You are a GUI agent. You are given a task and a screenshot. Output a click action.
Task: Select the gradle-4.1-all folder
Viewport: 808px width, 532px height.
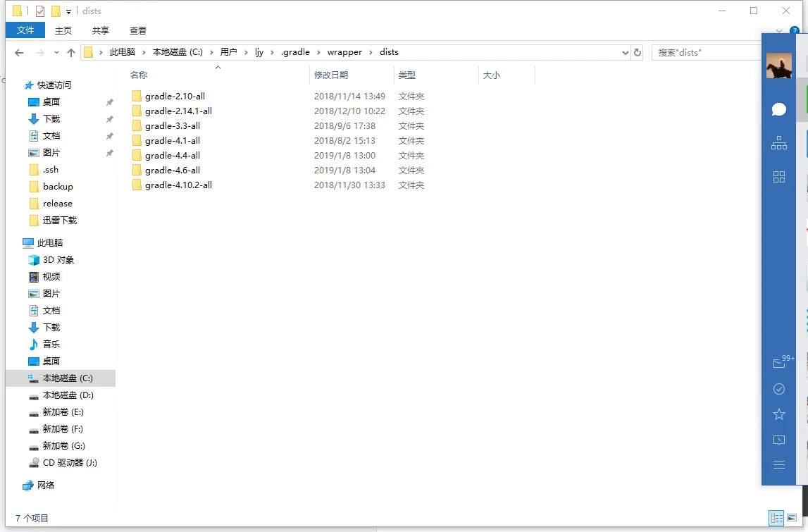click(172, 141)
